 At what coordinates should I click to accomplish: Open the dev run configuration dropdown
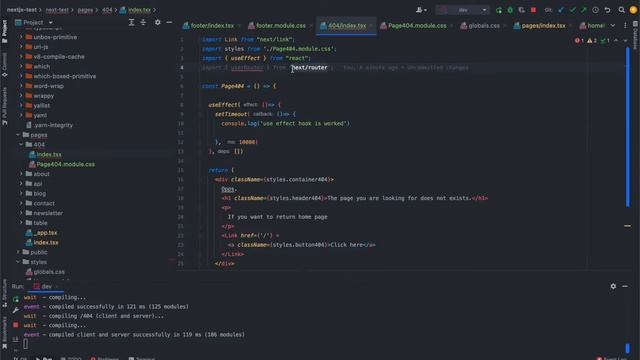click(x=462, y=10)
